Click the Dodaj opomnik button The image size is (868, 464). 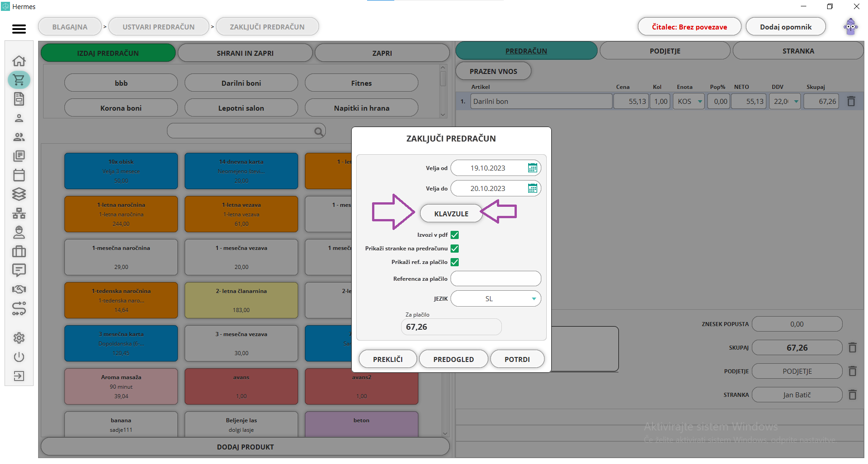(785, 27)
